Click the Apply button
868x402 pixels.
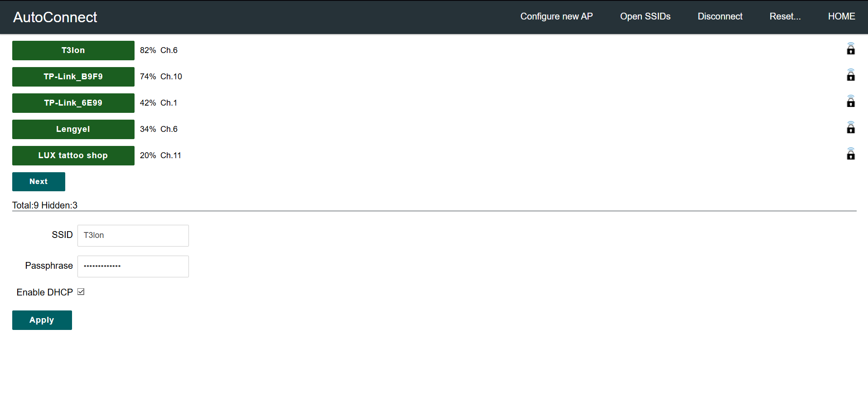pos(42,320)
